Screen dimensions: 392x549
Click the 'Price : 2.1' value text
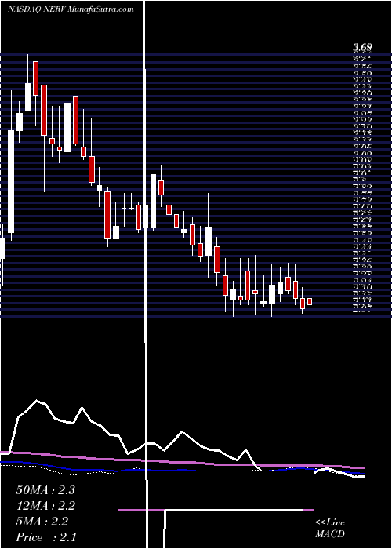click(x=45, y=537)
